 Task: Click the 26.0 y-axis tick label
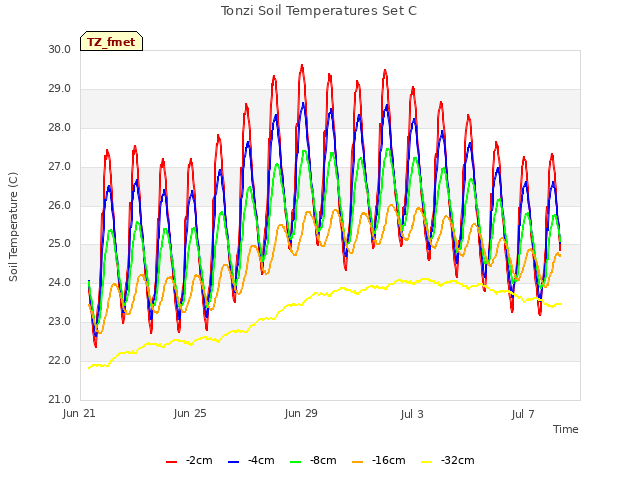pyautogui.click(x=60, y=205)
